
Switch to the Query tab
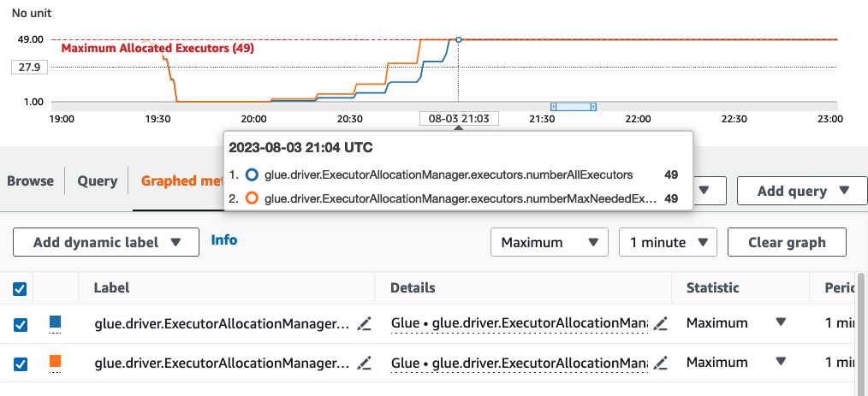(97, 180)
